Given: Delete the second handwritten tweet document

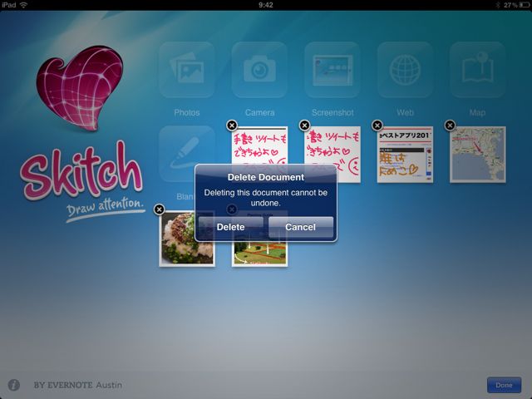Looking at the screenshot, I should [x=305, y=126].
